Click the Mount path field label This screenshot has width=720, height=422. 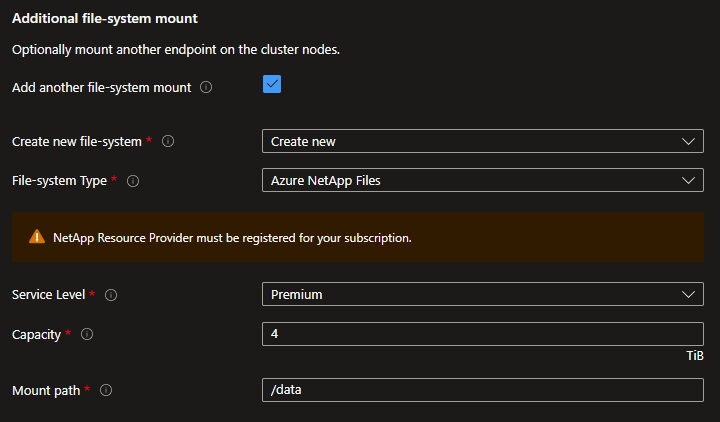tap(46, 390)
